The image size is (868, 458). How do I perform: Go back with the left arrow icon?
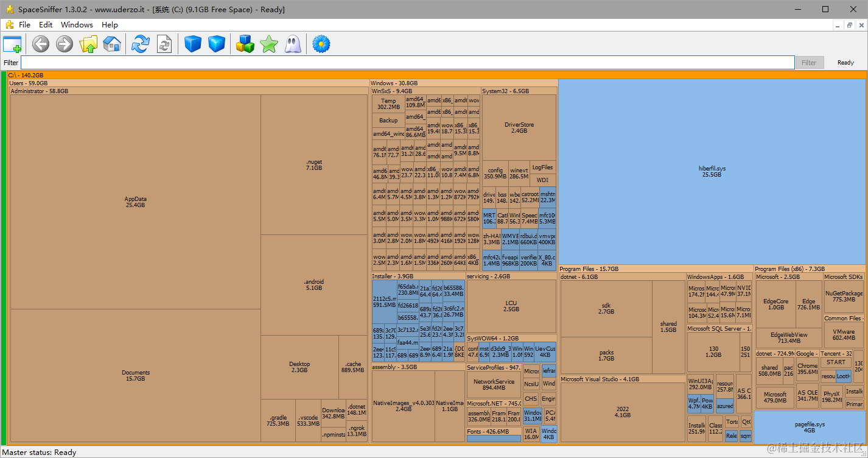[41, 44]
